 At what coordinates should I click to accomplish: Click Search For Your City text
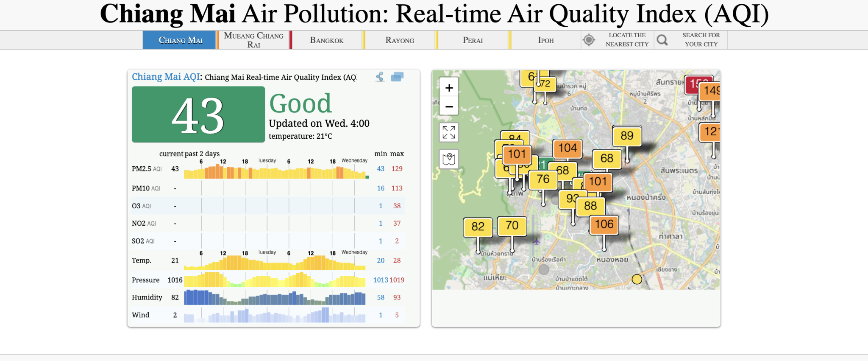[701, 40]
